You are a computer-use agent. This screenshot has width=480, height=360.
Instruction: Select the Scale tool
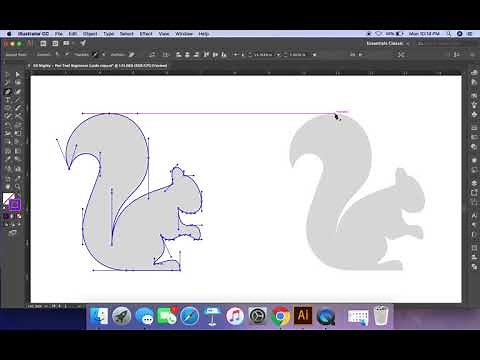[18, 125]
